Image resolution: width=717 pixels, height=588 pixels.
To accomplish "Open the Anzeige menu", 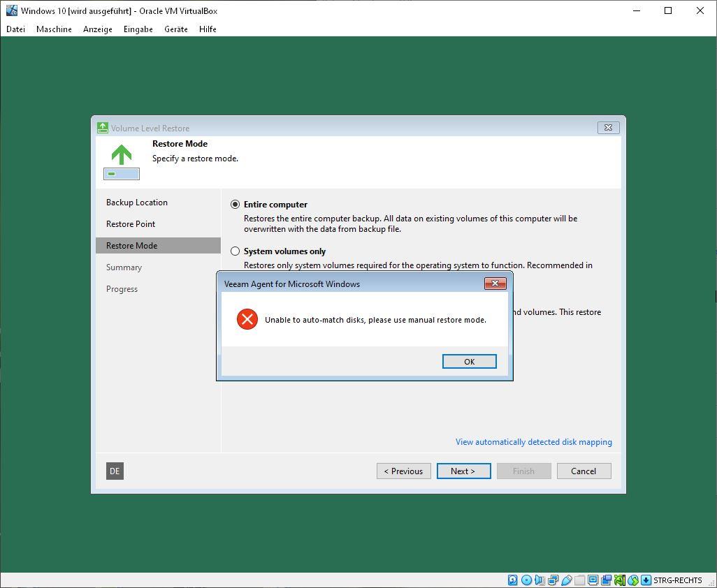I will pos(97,29).
